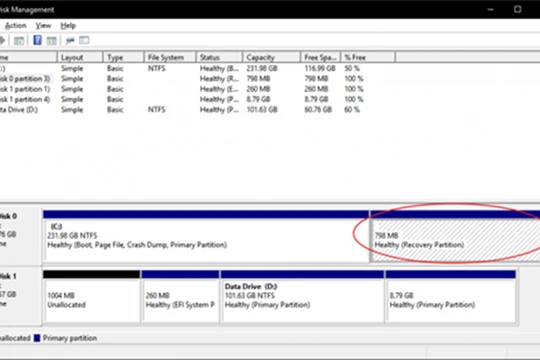Sort by the Layout column header
Image resolution: width=540 pixels, height=360 pixels.
(80, 57)
